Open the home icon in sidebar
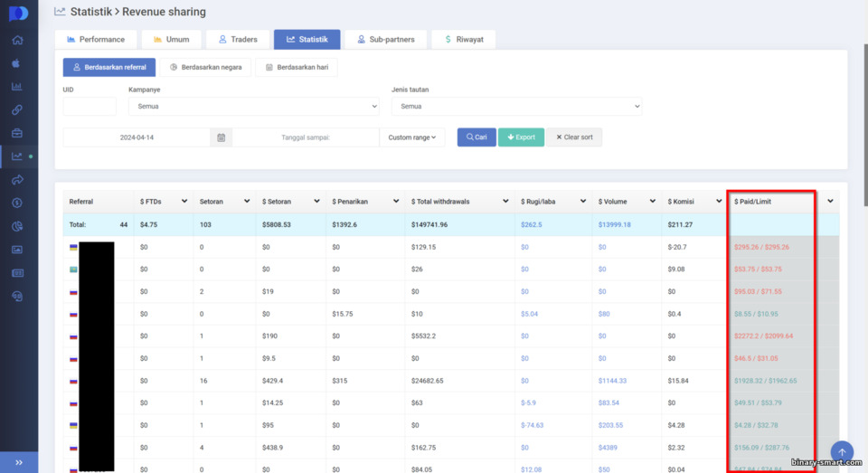The image size is (868, 473). coord(17,40)
